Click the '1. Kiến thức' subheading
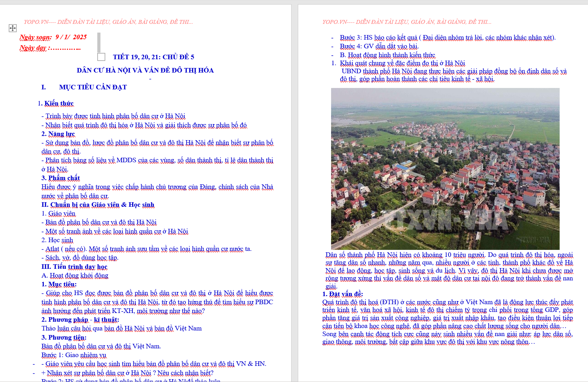 point(56,103)
